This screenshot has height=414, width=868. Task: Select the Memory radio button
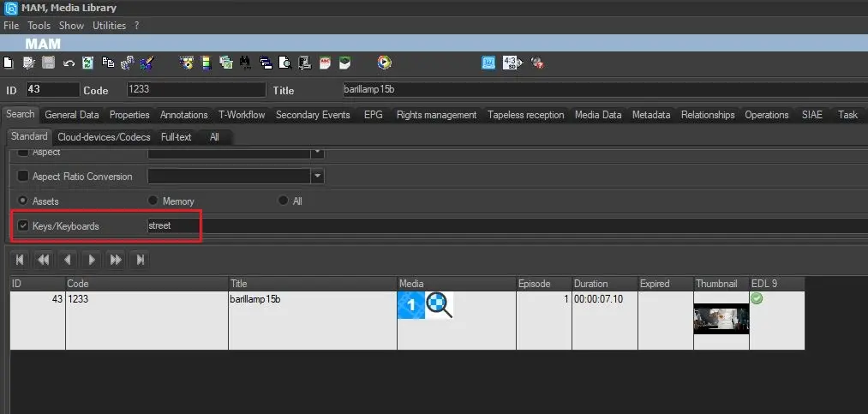pyautogui.click(x=153, y=201)
